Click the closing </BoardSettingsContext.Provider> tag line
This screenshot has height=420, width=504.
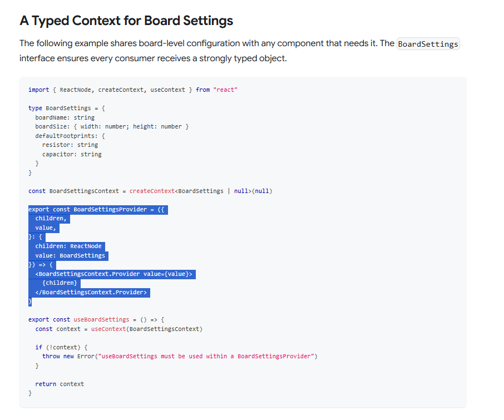pos(92,292)
